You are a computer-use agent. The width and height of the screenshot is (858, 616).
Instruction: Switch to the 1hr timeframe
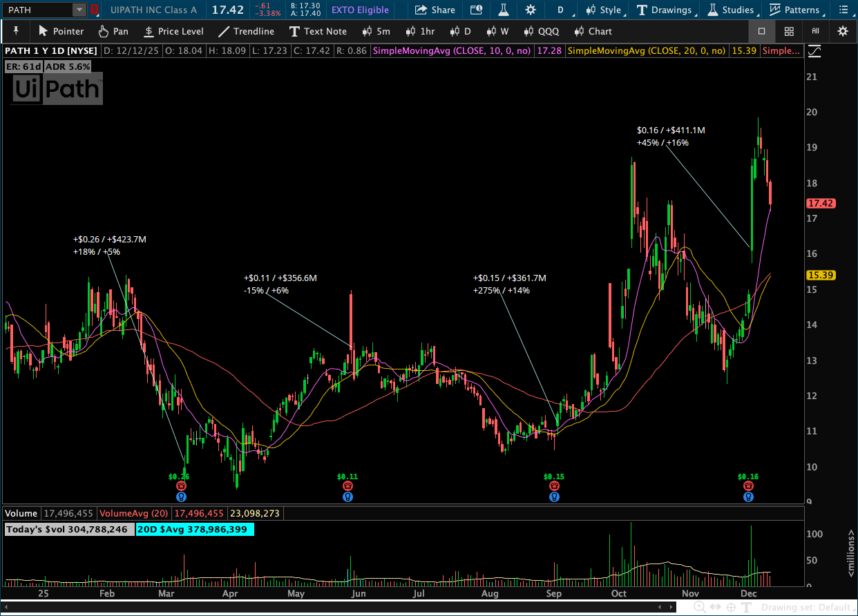(x=421, y=31)
